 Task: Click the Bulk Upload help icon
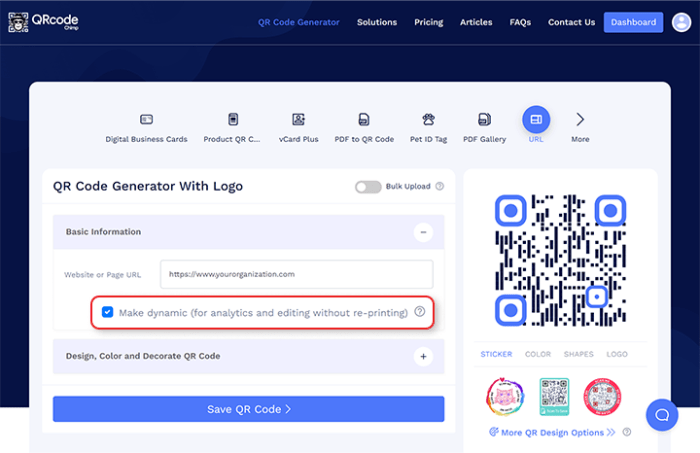[x=440, y=186]
